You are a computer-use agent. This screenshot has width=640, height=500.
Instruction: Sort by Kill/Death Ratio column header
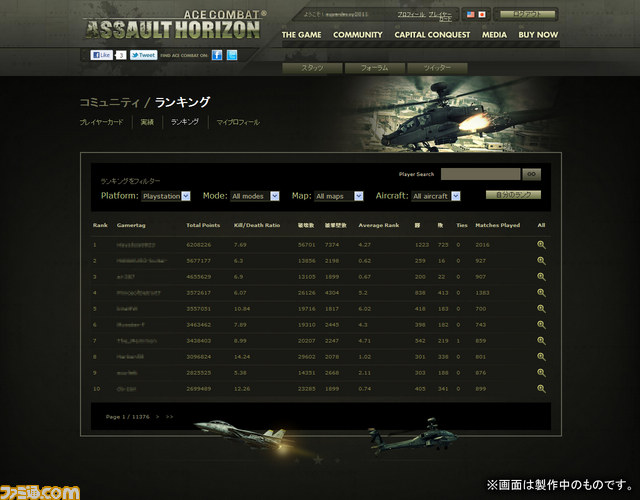257,225
